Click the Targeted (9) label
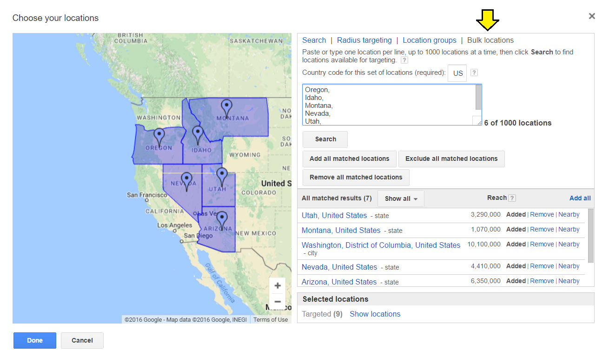Image resolution: width=609 pixels, height=364 pixels. tap(322, 314)
